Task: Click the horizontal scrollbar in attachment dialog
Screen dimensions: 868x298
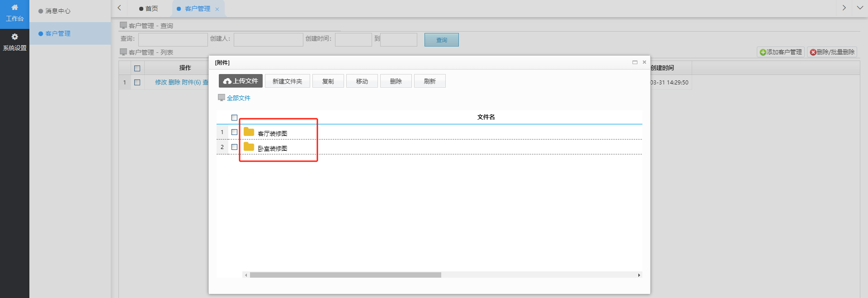Action: click(x=345, y=275)
